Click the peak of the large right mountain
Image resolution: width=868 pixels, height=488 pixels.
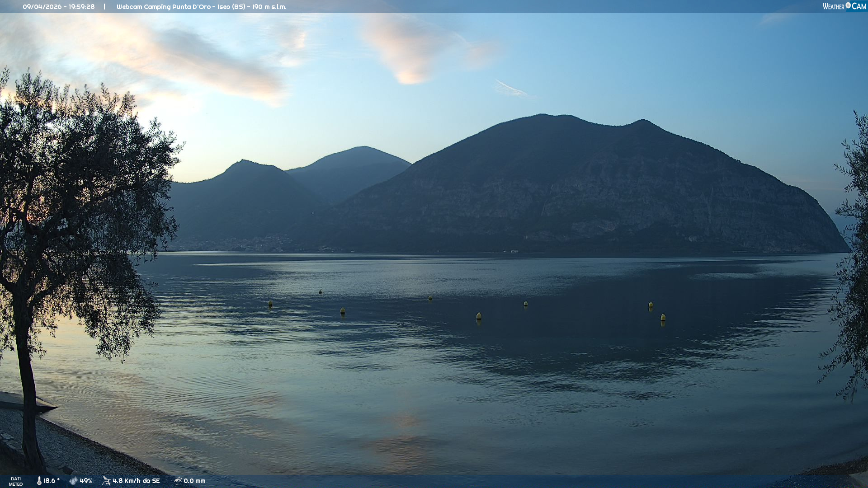[542, 116]
